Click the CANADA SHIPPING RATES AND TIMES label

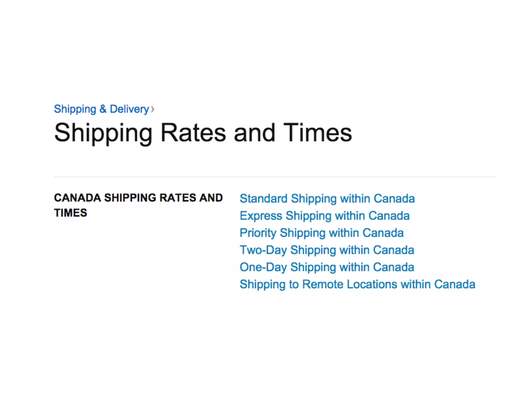(138, 205)
